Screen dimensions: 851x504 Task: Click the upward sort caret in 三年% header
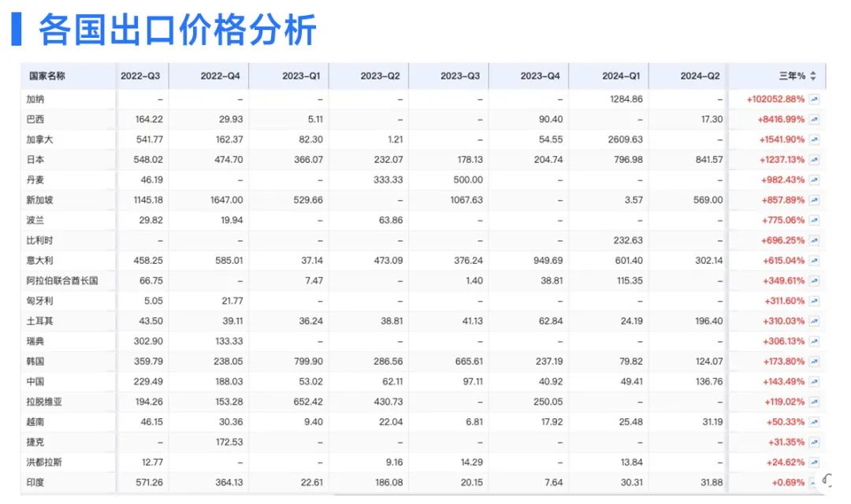[813, 73]
